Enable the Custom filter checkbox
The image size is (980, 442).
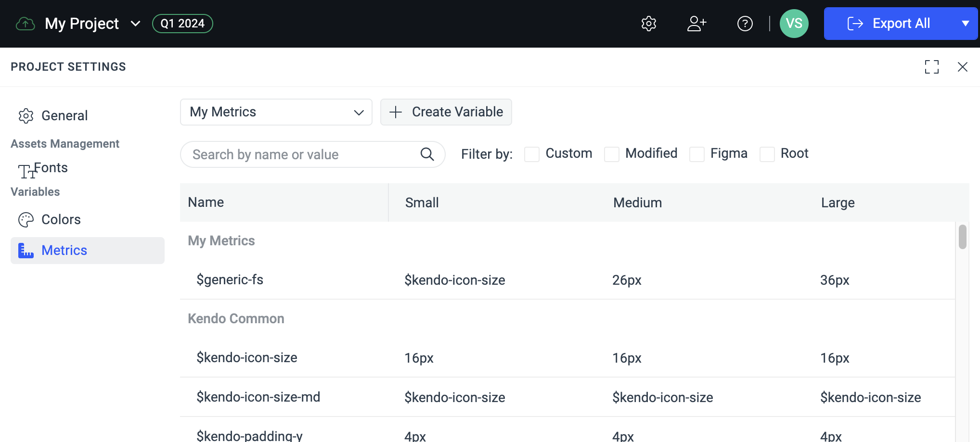click(x=532, y=154)
